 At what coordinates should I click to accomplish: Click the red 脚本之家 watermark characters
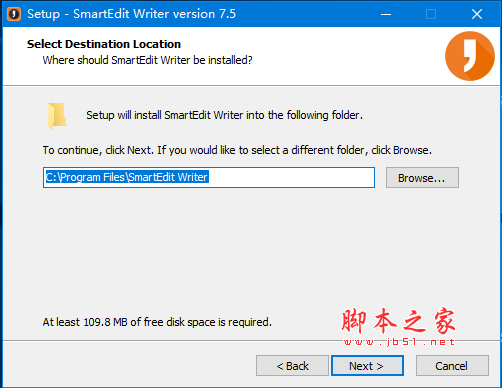tap(398, 321)
